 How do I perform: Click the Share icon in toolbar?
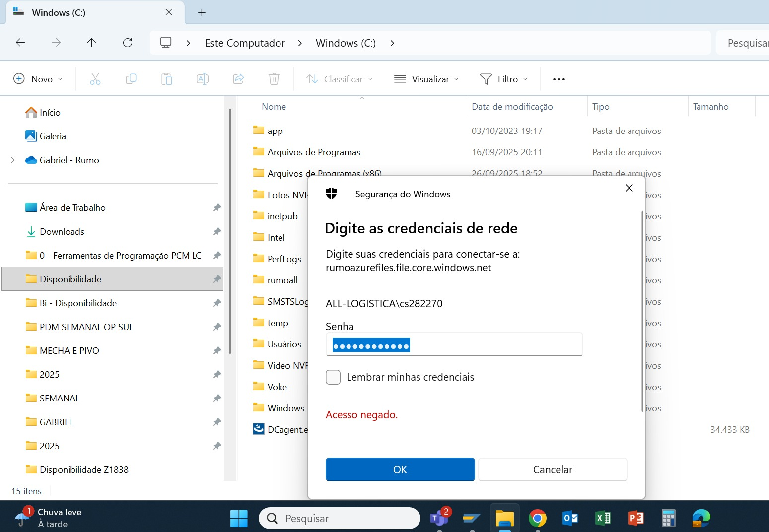pyautogui.click(x=238, y=79)
